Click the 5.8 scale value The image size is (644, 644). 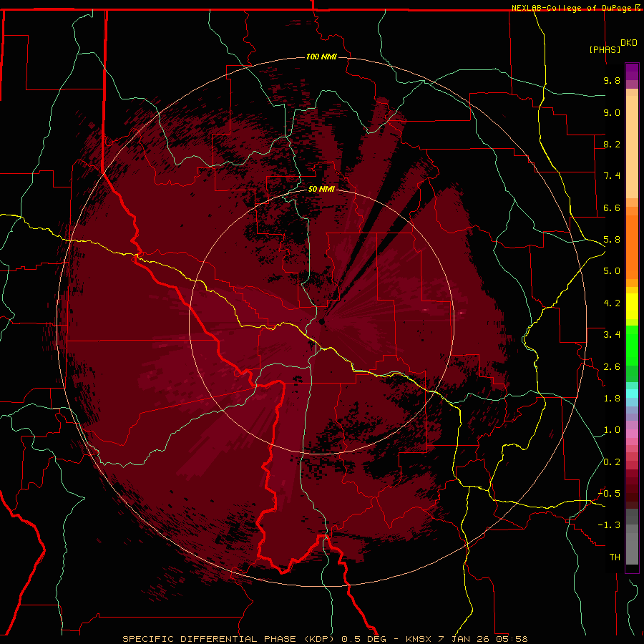click(612, 240)
